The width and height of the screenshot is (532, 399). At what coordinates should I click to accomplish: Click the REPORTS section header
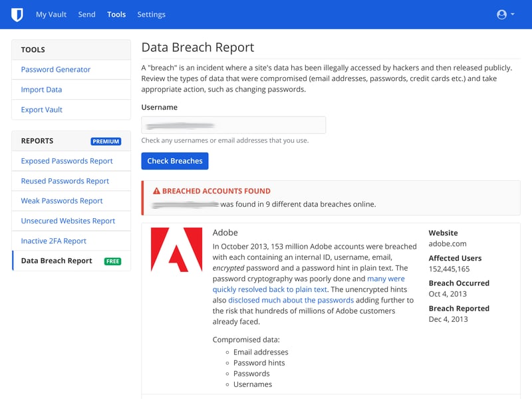click(37, 141)
